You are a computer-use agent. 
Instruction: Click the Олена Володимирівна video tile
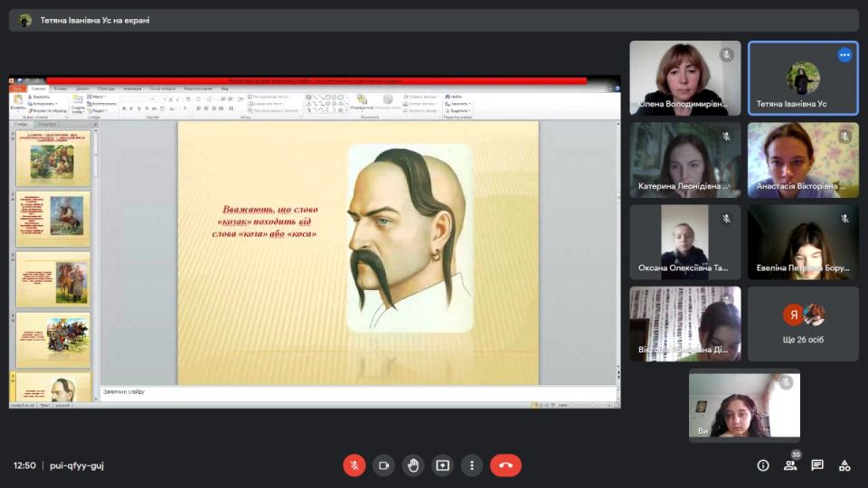pos(684,78)
